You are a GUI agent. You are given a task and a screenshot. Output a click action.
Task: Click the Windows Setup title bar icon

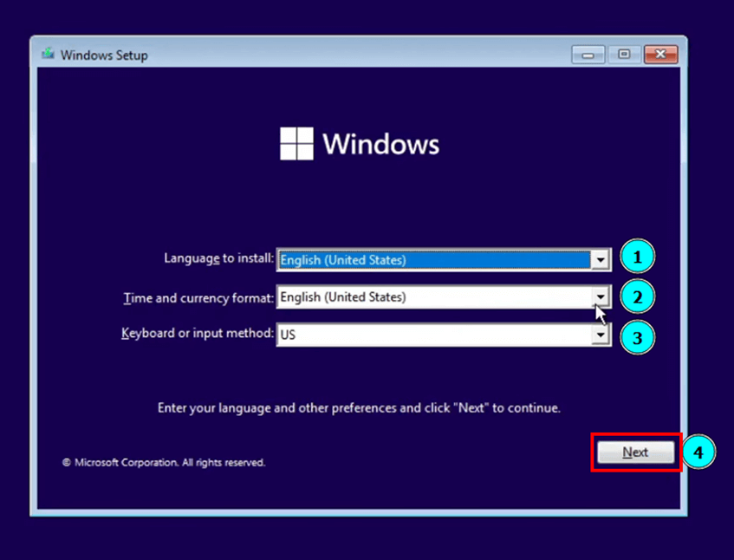click(49, 54)
